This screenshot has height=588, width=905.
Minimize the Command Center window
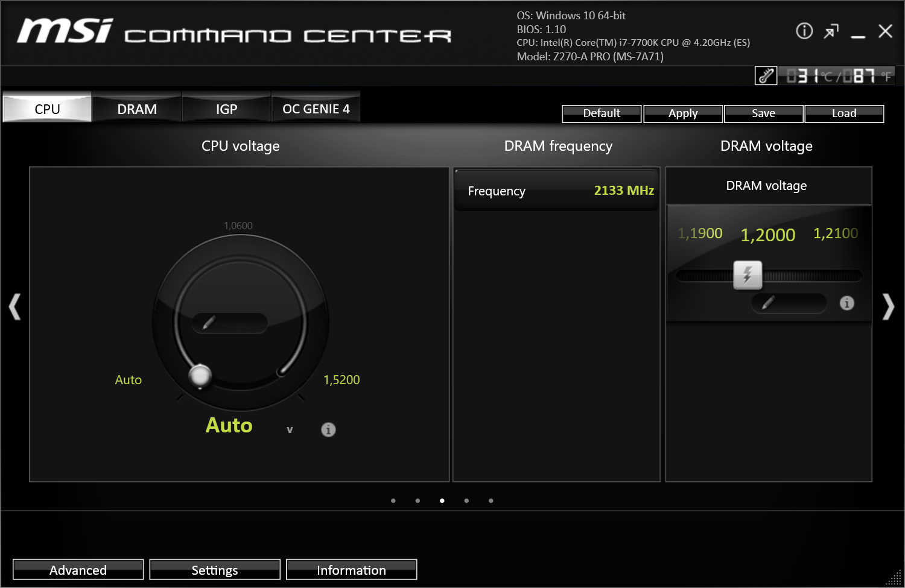pyautogui.click(x=858, y=36)
